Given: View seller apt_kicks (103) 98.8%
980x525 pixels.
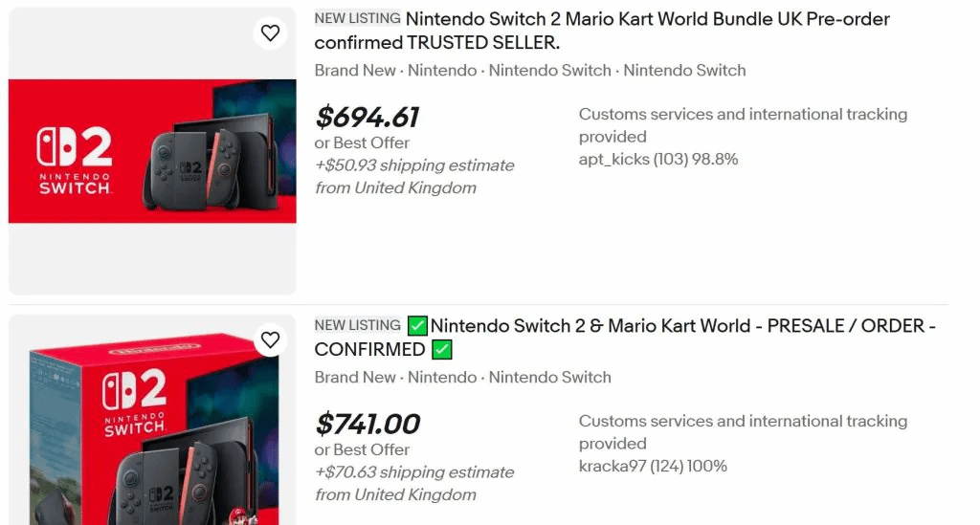Looking at the screenshot, I should pos(658,160).
